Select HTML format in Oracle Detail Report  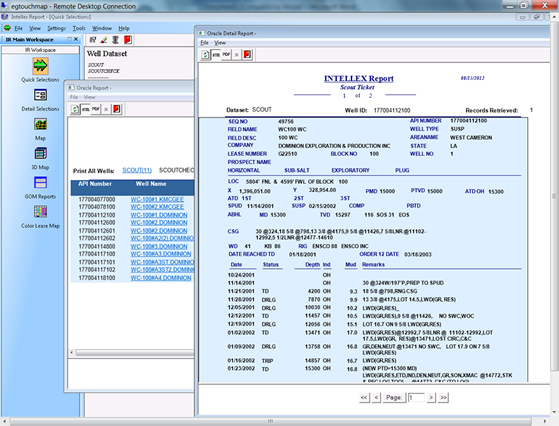(x=216, y=55)
